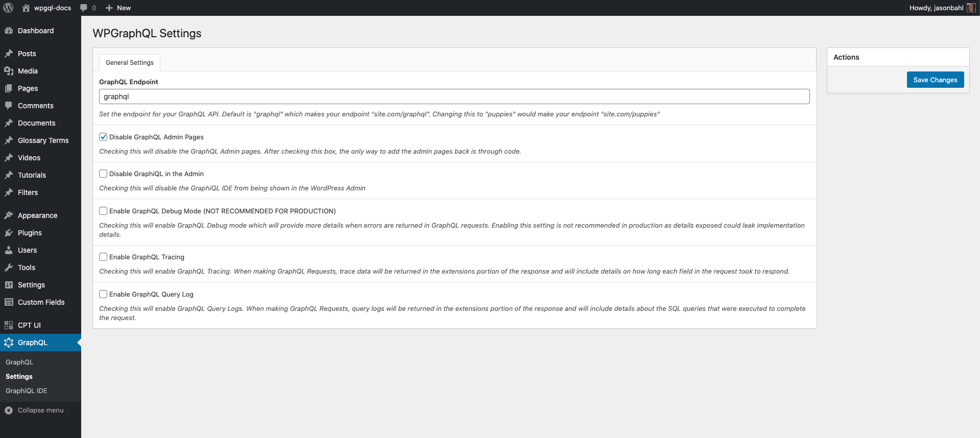Open the Plugins menu label
The height and width of the screenshot is (438, 980).
tap(30, 233)
